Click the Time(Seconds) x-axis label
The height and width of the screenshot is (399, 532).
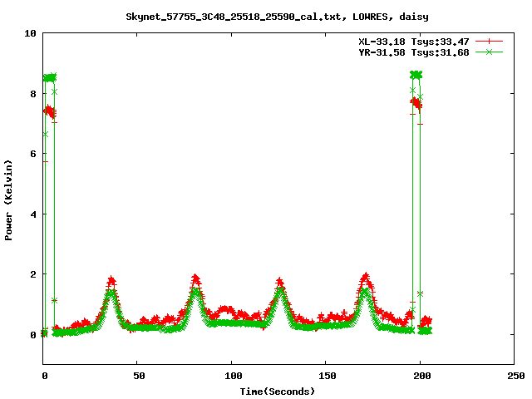point(278,391)
